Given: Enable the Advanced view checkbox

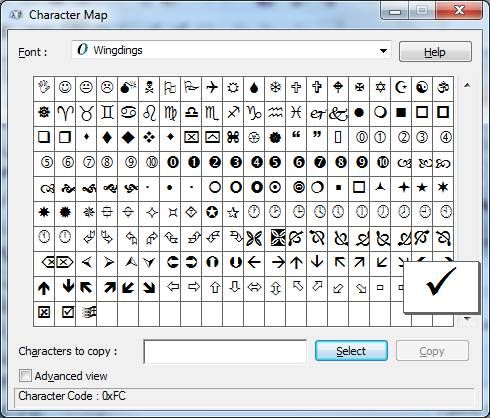Looking at the screenshot, I should pyautogui.click(x=25, y=376).
